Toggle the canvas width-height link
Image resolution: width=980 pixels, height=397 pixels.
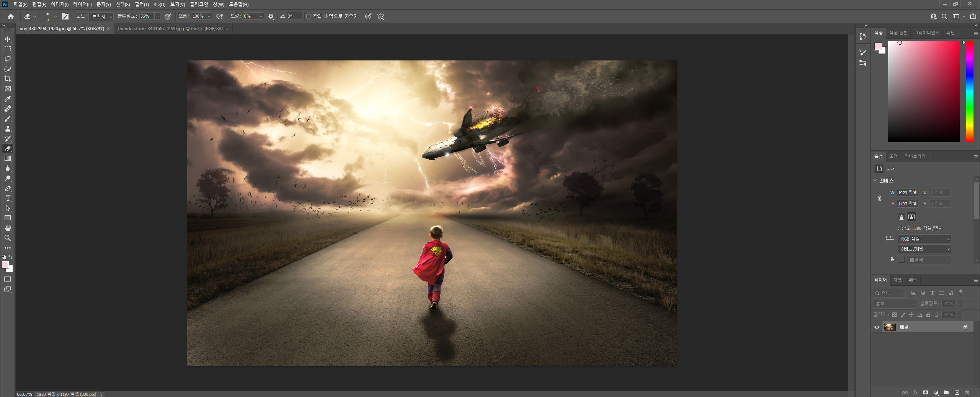pos(880,198)
